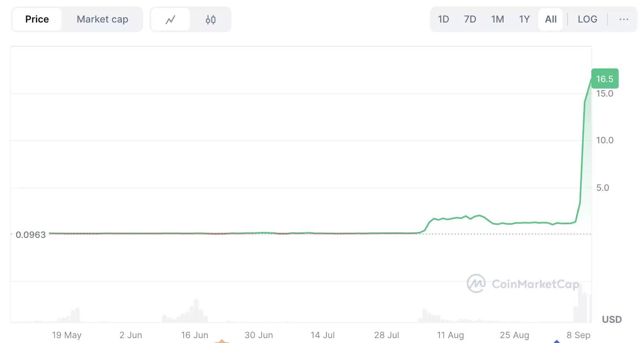Click the CoinMarketCap watermark logo
The width and height of the screenshot is (644, 343).
[523, 284]
